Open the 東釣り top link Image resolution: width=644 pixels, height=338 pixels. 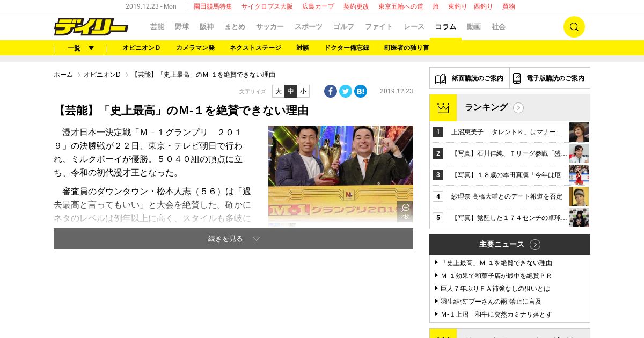[457, 6]
